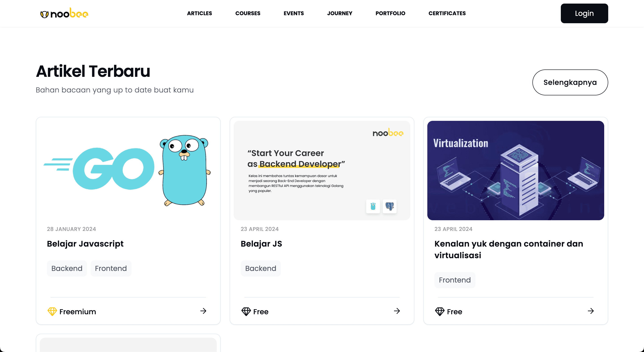View the Certificates page
Screen dimensions: 644x352
coord(447,13)
